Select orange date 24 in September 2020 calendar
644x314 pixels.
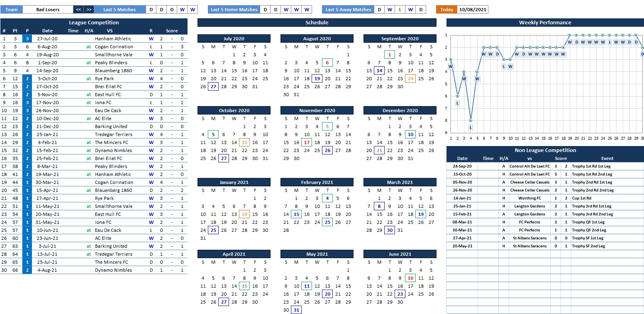(410, 79)
